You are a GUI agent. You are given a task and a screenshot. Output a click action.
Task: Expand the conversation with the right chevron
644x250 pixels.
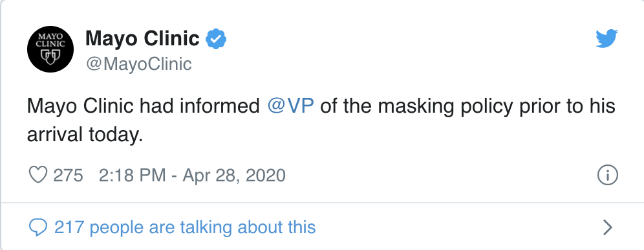coord(607,227)
